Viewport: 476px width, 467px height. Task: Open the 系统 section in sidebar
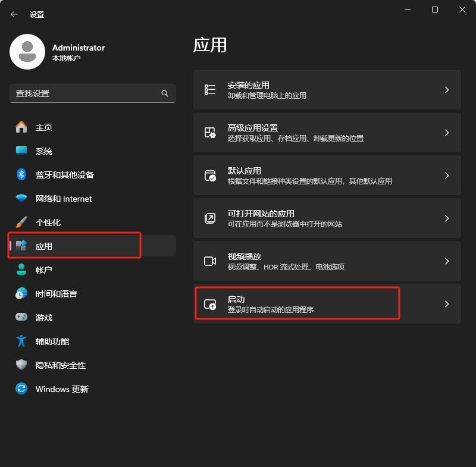[44, 151]
